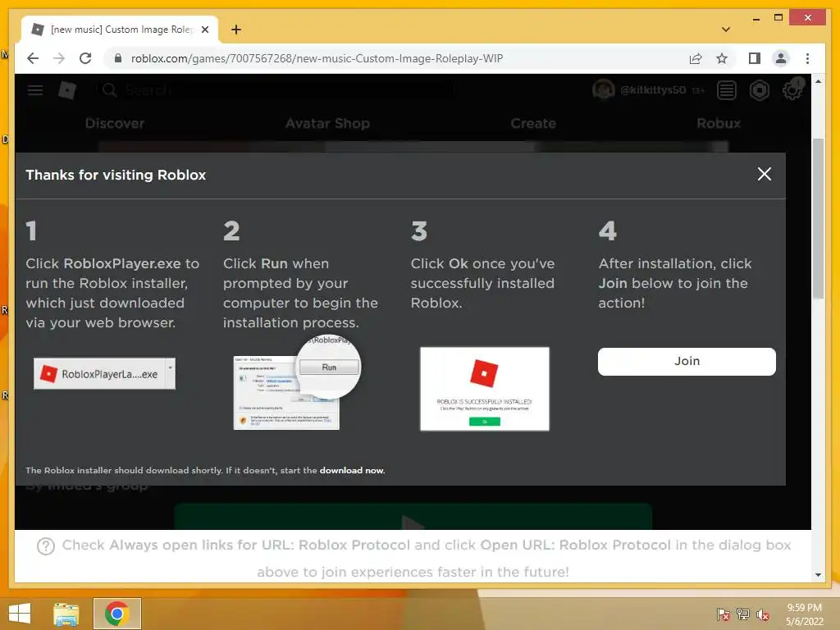The image size is (840, 630).
Task: Open the @kitkittys50 profile
Action: coord(640,90)
